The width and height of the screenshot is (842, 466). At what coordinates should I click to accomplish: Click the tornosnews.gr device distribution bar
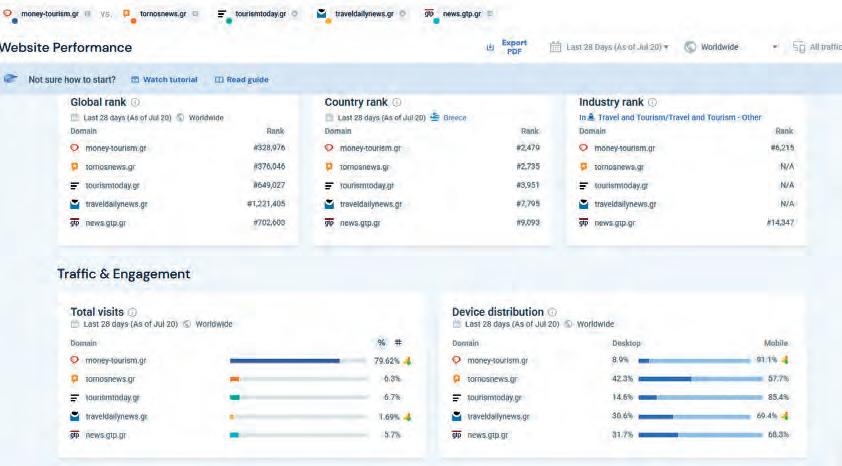(700, 379)
